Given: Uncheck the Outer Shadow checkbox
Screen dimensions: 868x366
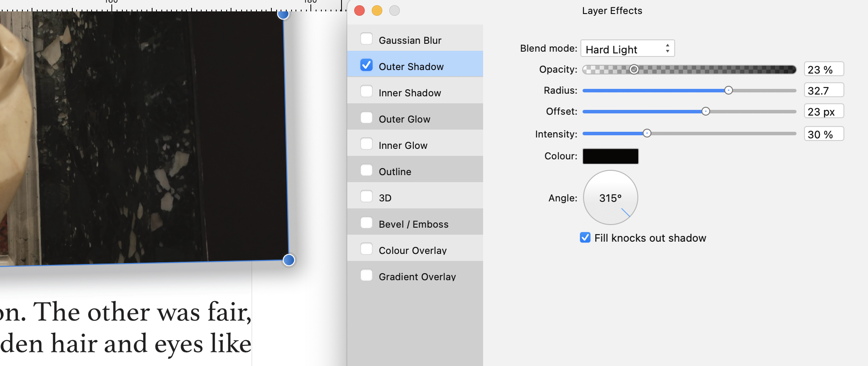Looking at the screenshot, I should click(x=366, y=65).
